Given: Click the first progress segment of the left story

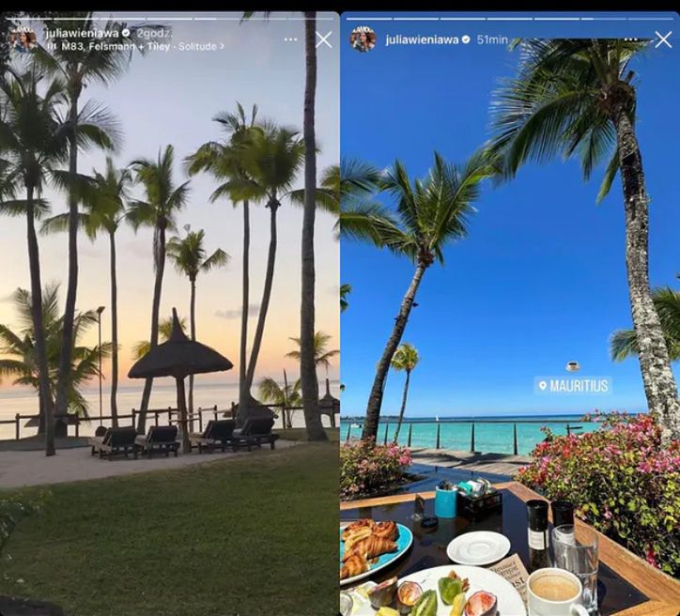Looking at the screenshot, I should tap(28, 19).
